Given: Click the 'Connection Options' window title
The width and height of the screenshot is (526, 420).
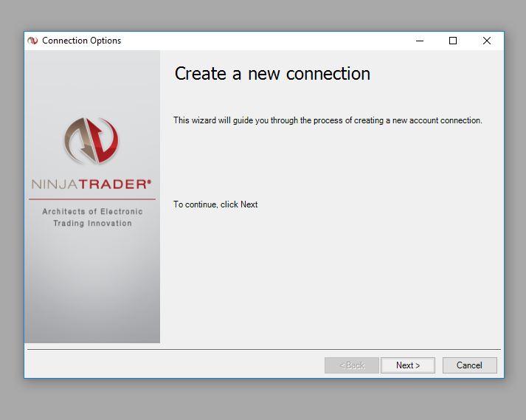Looking at the screenshot, I should coord(81,41).
